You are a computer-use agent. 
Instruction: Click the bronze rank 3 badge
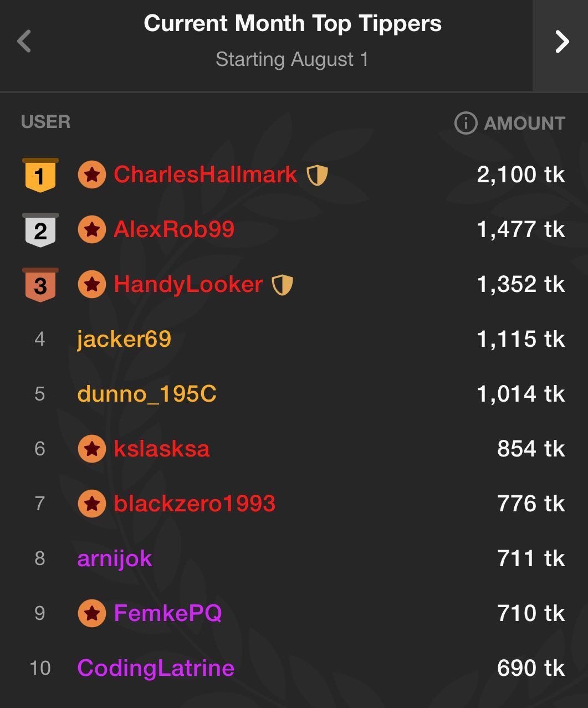40,285
